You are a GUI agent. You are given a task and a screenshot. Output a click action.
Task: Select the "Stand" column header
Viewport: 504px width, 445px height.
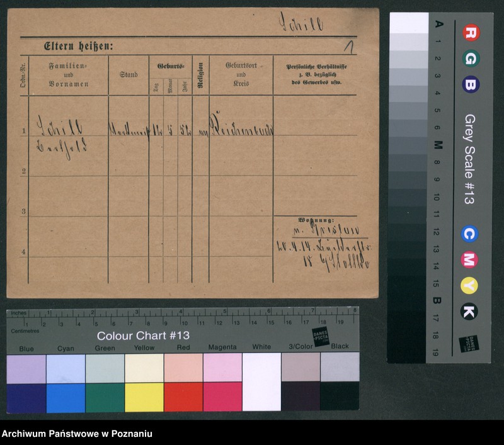click(129, 75)
